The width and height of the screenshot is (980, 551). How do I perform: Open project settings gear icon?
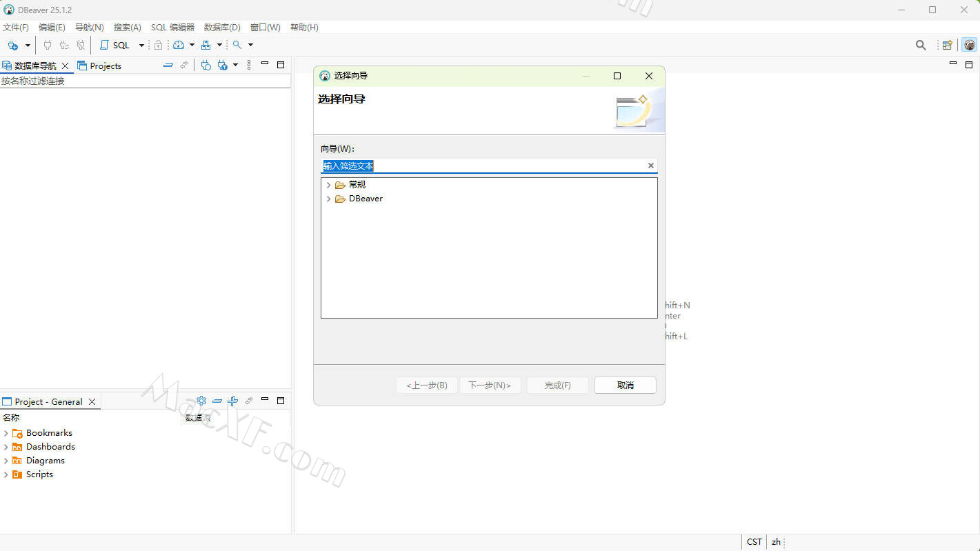tap(201, 400)
